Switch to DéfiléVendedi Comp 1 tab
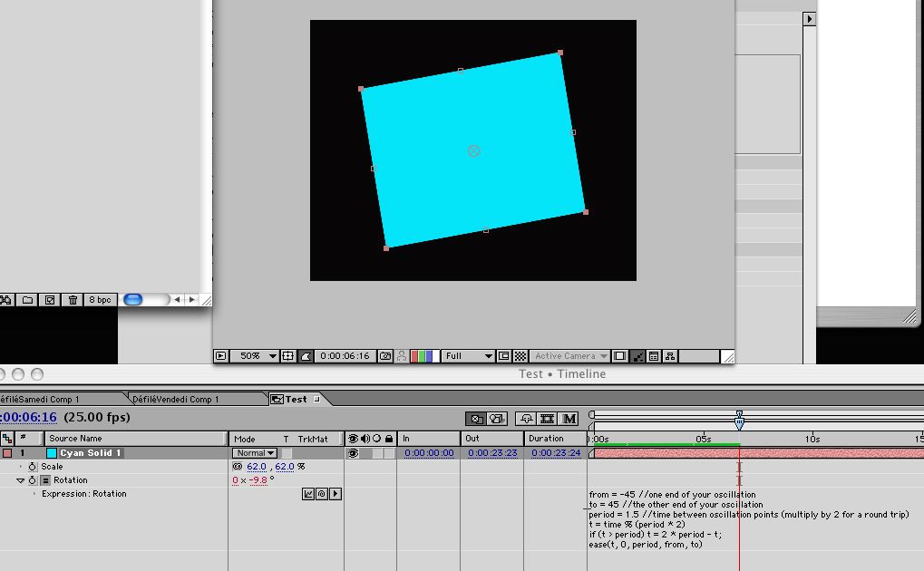This screenshot has height=571, width=924. click(176, 399)
